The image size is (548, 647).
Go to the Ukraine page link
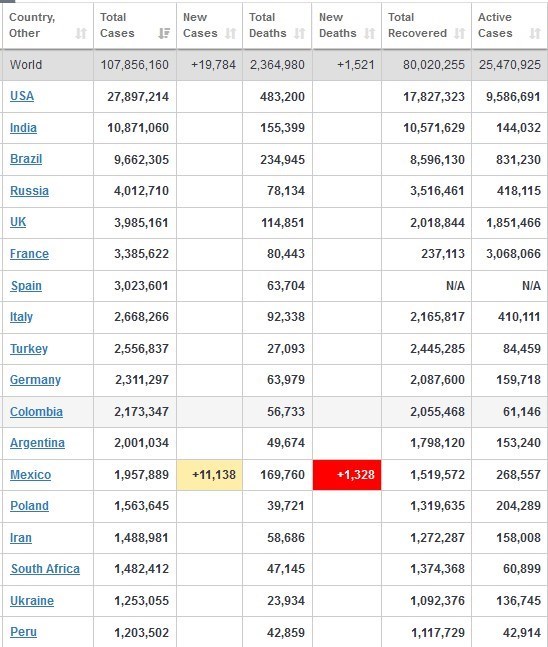[32, 601]
